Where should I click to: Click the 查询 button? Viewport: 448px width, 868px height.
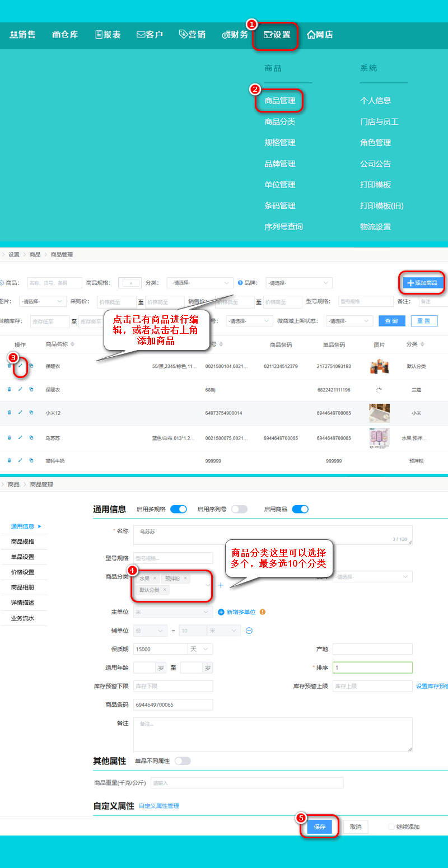click(x=391, y=321)
